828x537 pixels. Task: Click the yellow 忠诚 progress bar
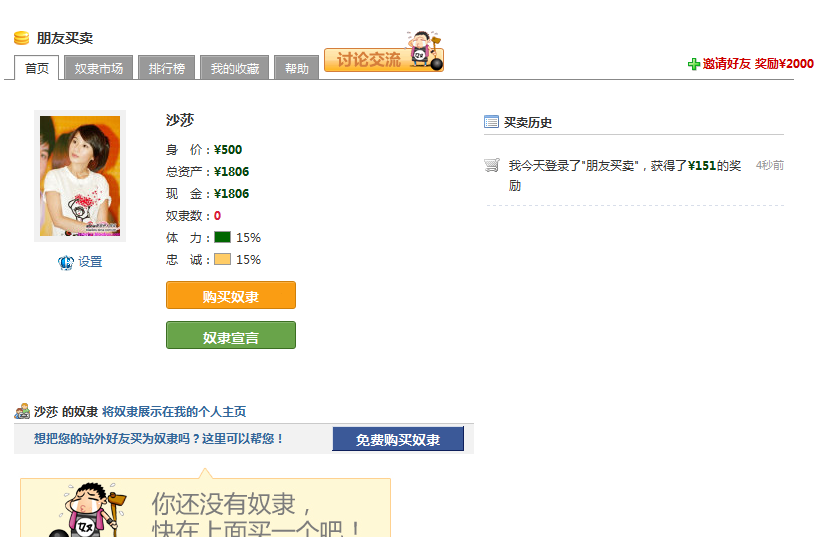pyautogui.click(x=222, y=259)
